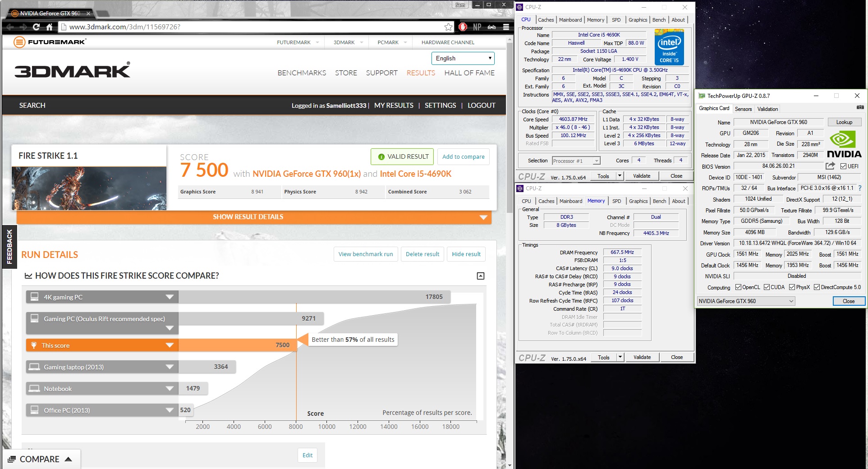This screenshot has height=469, width=868.
Task: Open the Futuremark logo link
Action: pos(50,42)
